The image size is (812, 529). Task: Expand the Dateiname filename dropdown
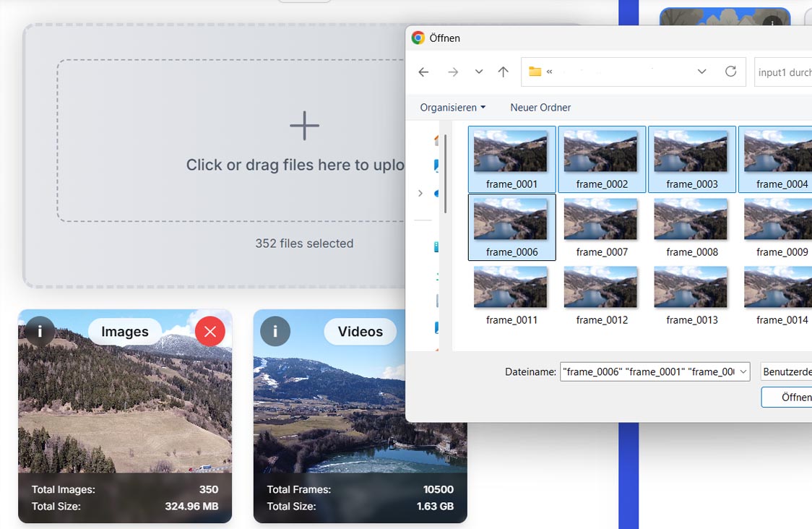(741, 371)
